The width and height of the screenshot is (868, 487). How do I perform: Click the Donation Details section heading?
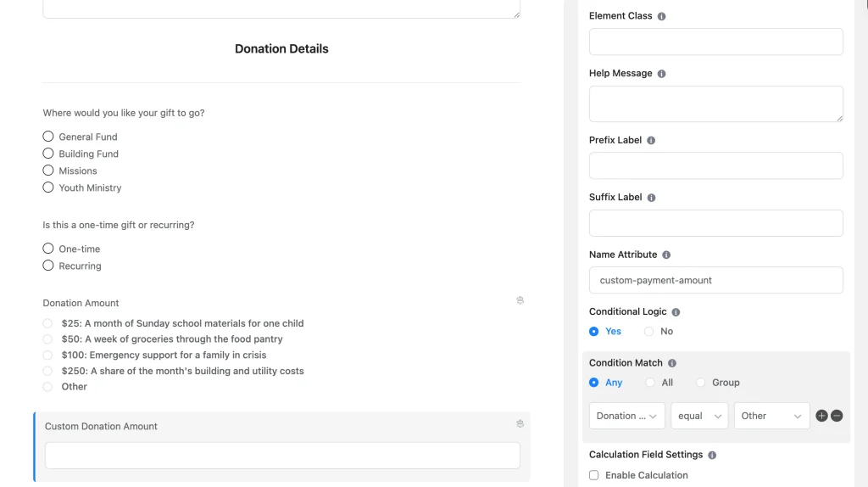click(281, 48)
